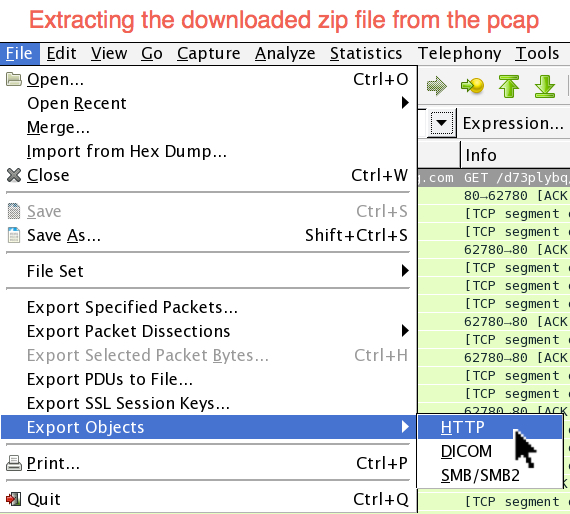The height and width of the screenshot is (514, 570).
Task: Open the Edit menu
Action: [61, 54]
